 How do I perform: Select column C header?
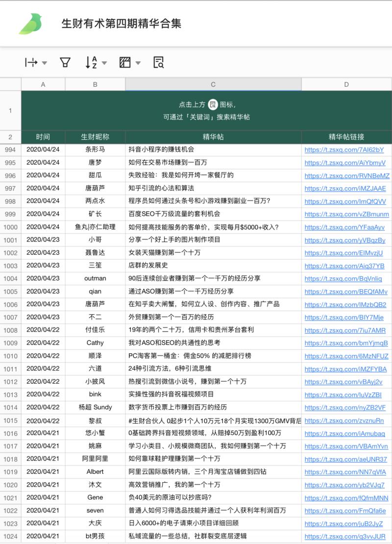coord(213,84)
